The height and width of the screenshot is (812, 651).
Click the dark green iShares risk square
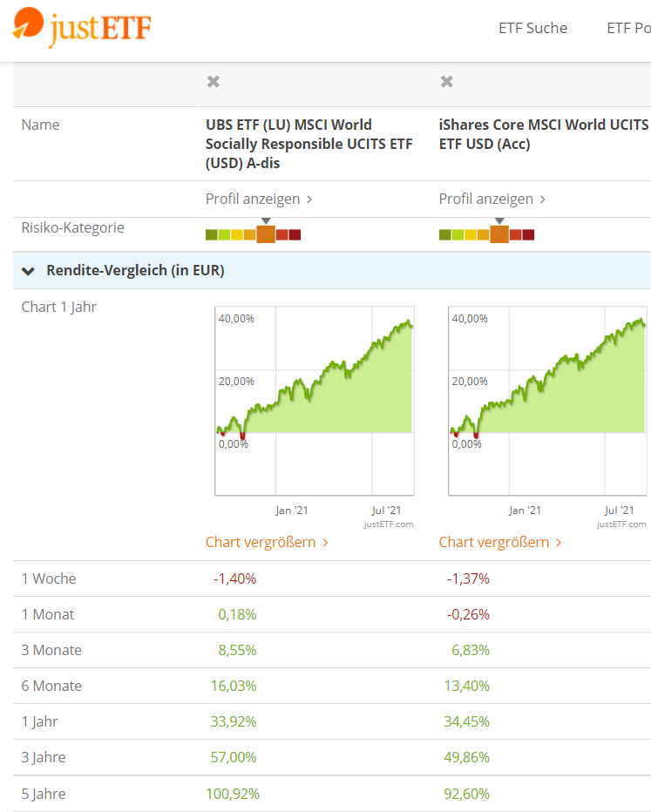pyautogui.click(x=444, y=234)
